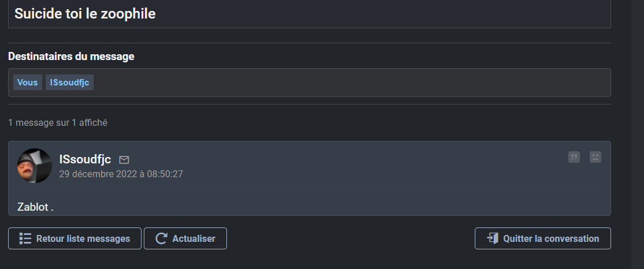The image size is (644, 269).
Task: Click the sad-face report icon
Action: (595, 157)
